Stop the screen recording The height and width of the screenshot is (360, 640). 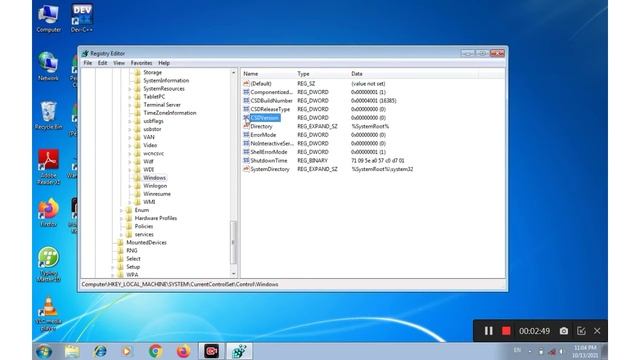506,331
